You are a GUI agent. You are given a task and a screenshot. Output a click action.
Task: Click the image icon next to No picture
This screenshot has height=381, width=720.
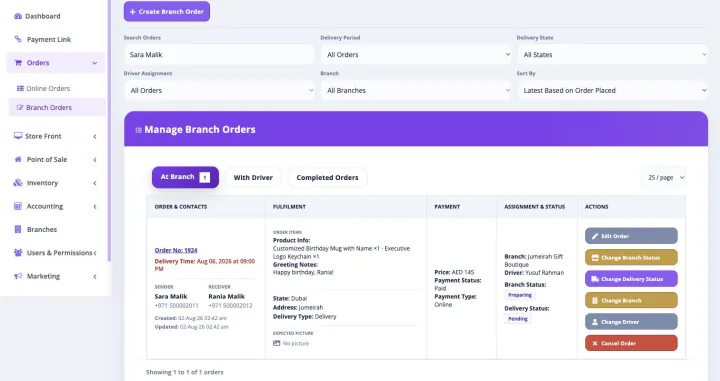(x=276, y=343)
